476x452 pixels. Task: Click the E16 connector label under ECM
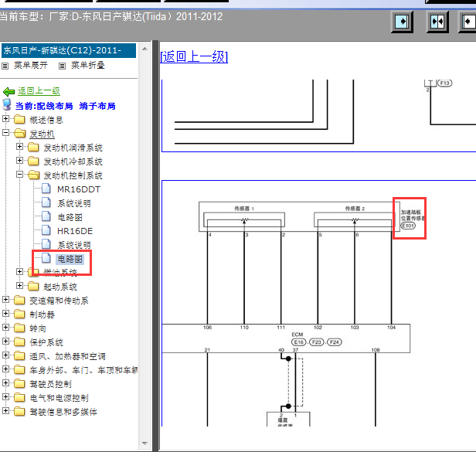299,342
